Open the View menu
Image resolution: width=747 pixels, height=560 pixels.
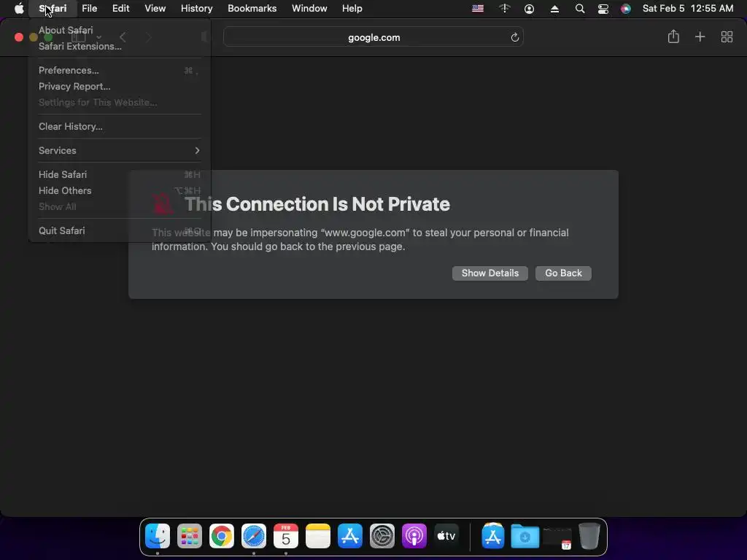click(x=155, y=9)
